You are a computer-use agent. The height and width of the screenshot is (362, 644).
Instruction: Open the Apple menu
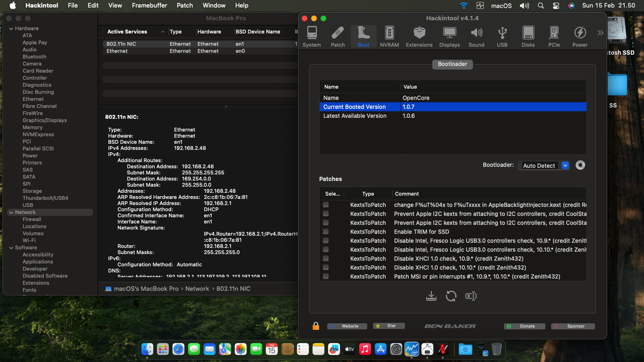point(12,6)
